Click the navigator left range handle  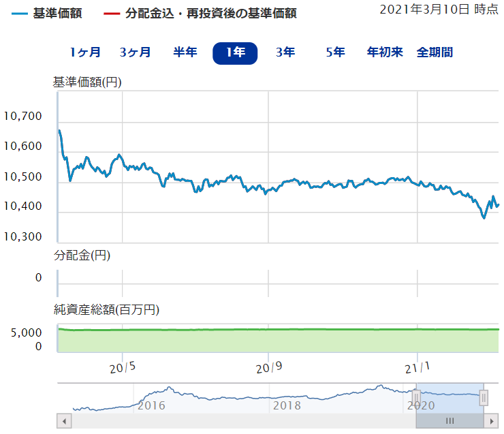[x=416, y=398]
